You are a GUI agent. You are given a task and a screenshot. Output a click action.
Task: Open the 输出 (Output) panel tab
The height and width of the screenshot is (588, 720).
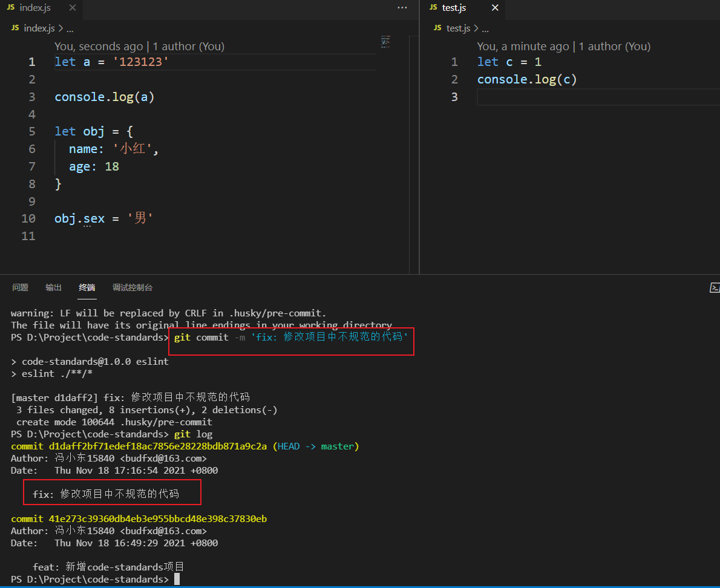[53, 288]
